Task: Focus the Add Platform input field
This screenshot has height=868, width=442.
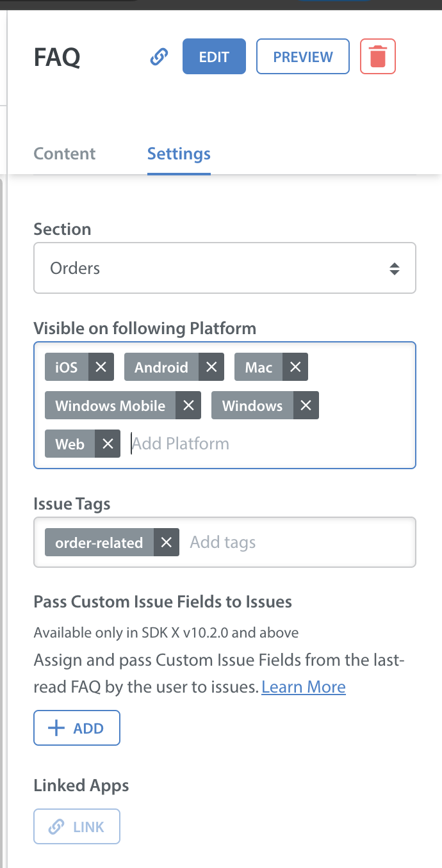Action: click(269, 444)
